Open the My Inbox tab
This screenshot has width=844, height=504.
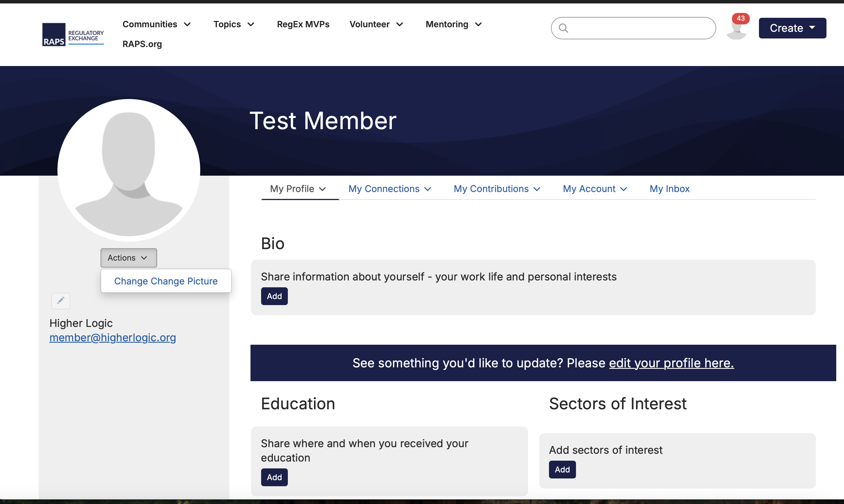point(669,189)
